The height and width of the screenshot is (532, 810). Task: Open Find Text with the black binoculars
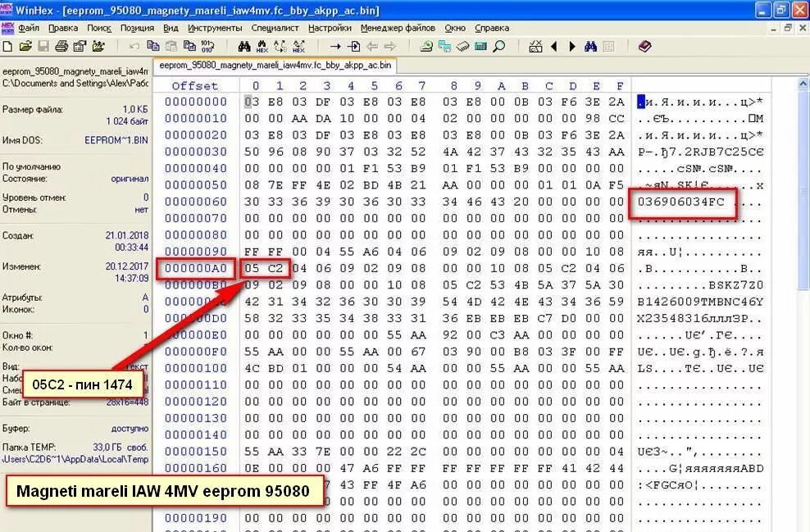point(244,47)
